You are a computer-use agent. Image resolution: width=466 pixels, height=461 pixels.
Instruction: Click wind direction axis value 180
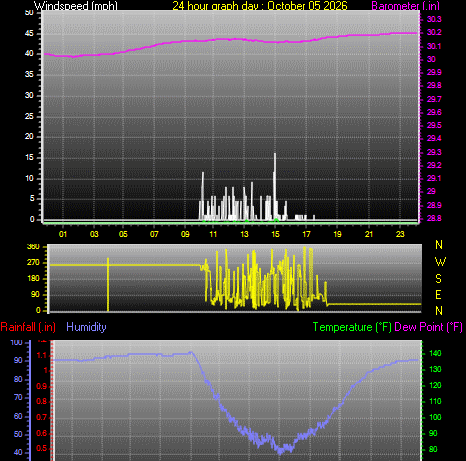point(33,278)
